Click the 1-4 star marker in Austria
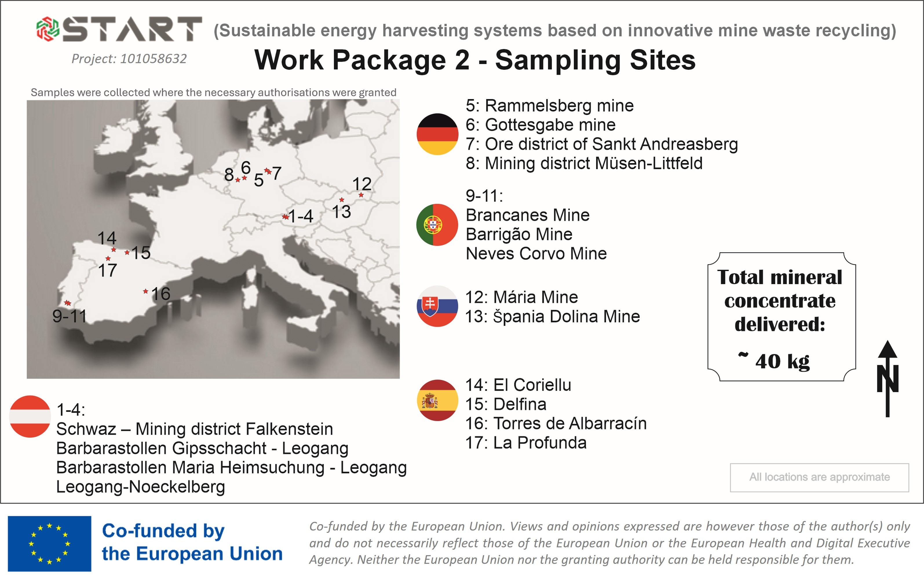 (285, 217)
